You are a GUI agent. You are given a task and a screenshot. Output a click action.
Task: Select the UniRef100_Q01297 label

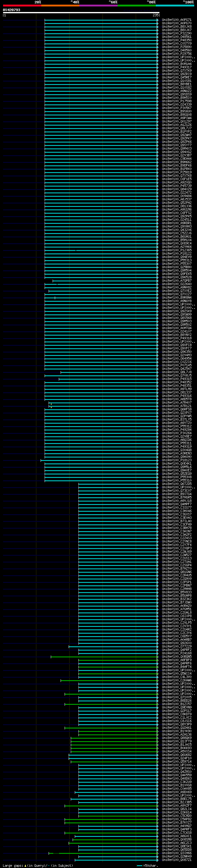(176, 121)
